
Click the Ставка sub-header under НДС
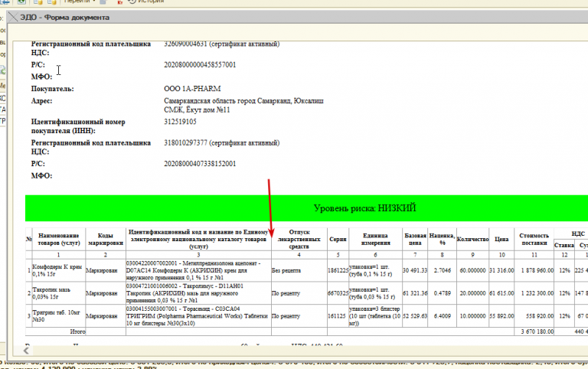coord(564,245)
